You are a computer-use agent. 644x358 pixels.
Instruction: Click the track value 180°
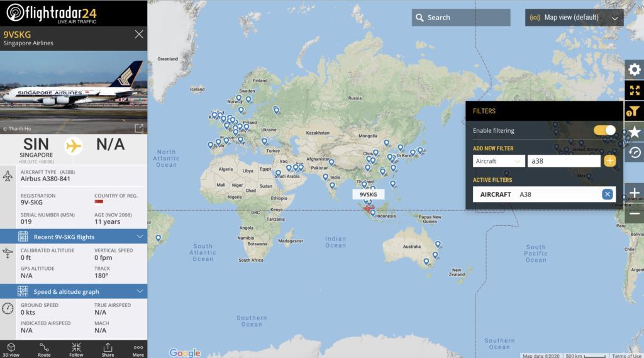point(101,276)
